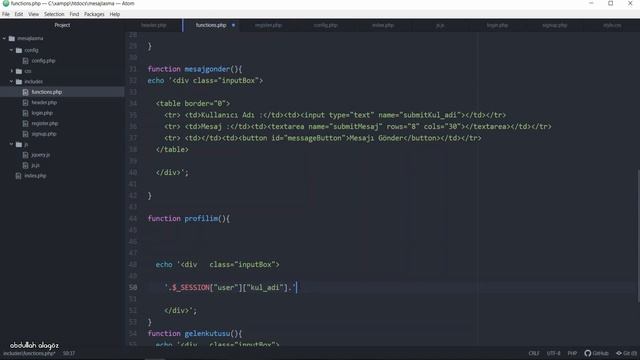Change the CRLF line ending setting
Viewport: 640px width, 360px height.
pyautogui.click(x=534, y=353)
